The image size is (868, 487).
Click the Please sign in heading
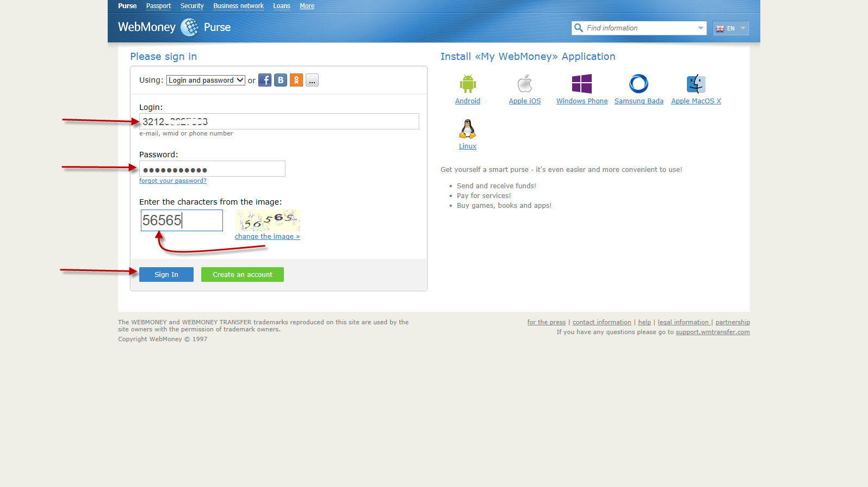163,57
